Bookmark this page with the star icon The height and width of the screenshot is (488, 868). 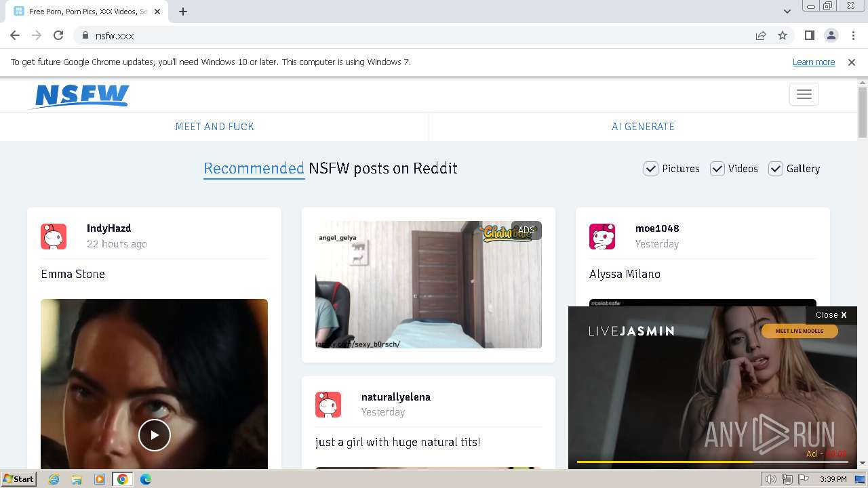783,35
